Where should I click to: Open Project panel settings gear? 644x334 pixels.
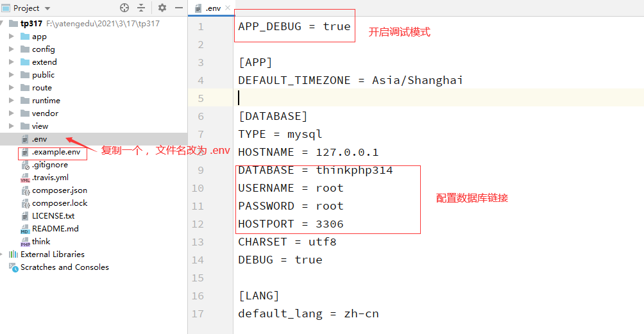pyautogui.click(x=162, y=8)
